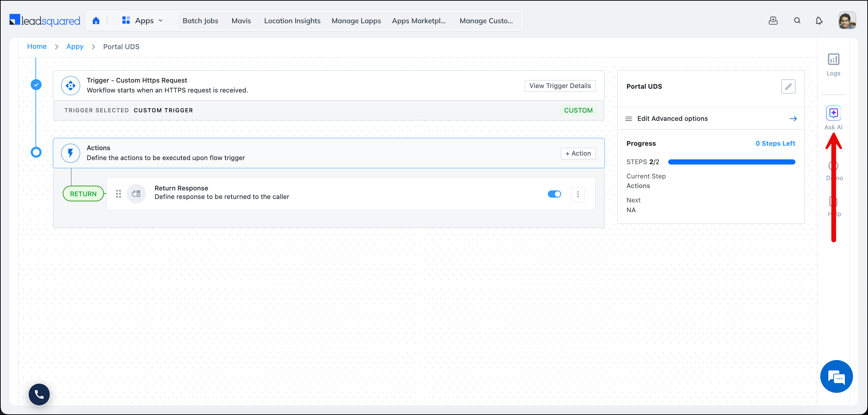Image resolution: width=868 pixels, height=415 pixels.
Task: Open Return Response three-dot menu
Action: (578, 194)
